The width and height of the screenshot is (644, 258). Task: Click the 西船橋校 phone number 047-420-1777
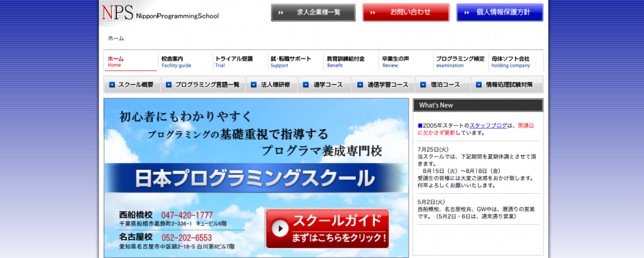point(187,215)
